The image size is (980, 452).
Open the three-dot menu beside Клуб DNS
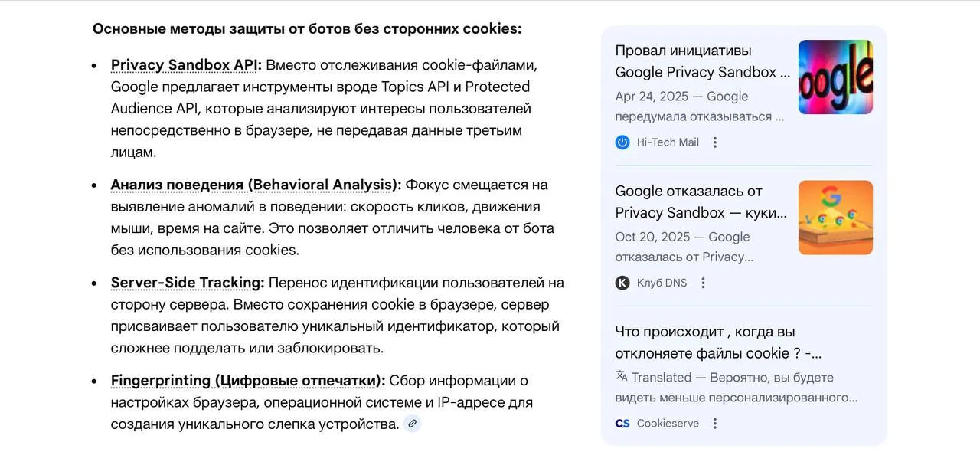[703, 283]
